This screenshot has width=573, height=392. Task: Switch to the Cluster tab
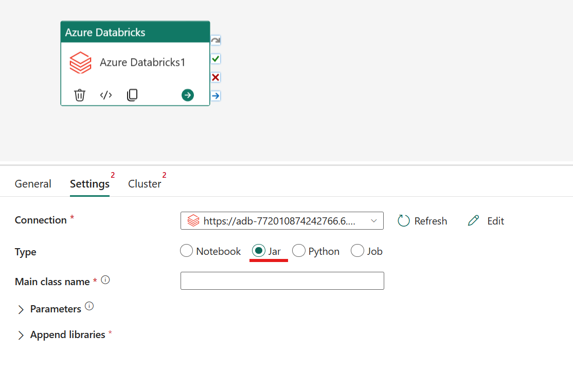(145, 184)
